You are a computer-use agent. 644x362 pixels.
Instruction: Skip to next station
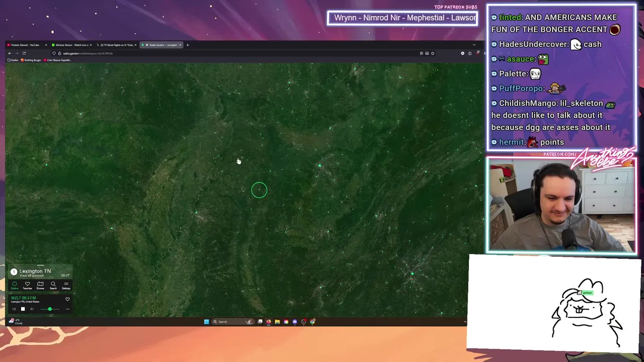[32, 309]
